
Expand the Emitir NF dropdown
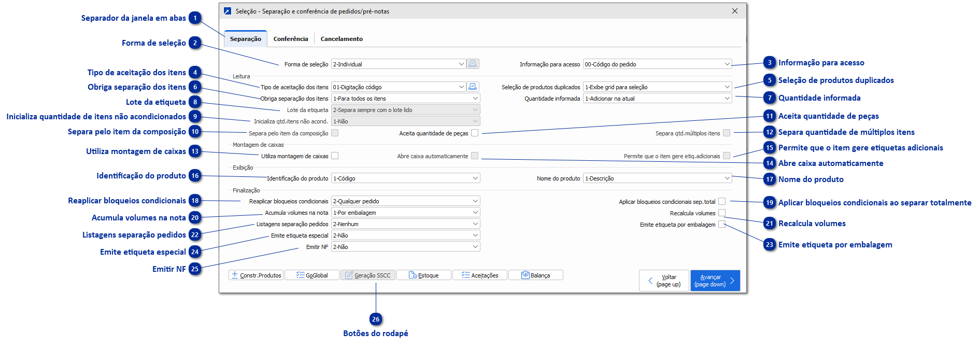click(475, 247)
